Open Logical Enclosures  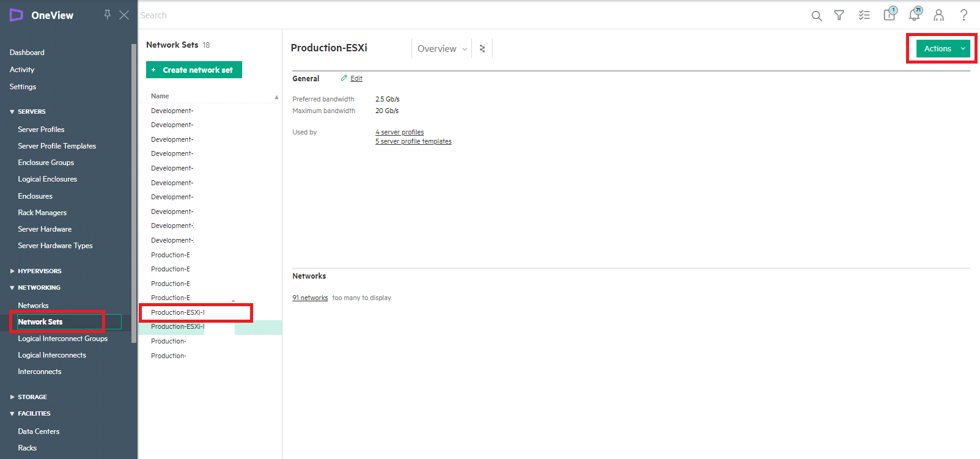pos(47,179)
